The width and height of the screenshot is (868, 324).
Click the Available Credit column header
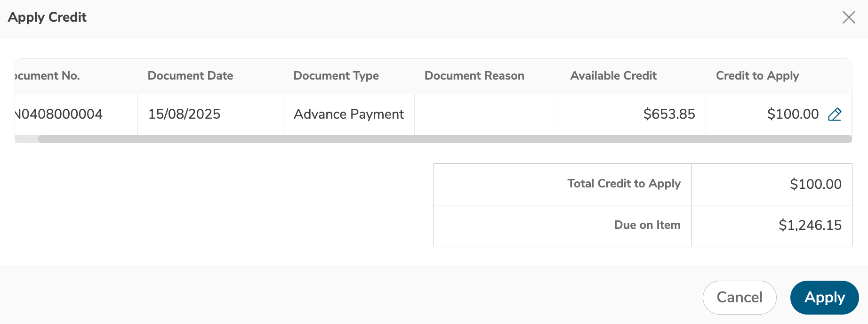(x=613, y=76)
